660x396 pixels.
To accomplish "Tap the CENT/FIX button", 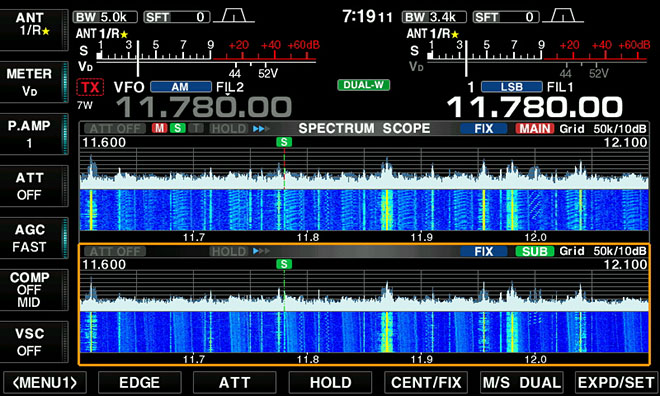I will pyautogui.click(x=426, y=383).
